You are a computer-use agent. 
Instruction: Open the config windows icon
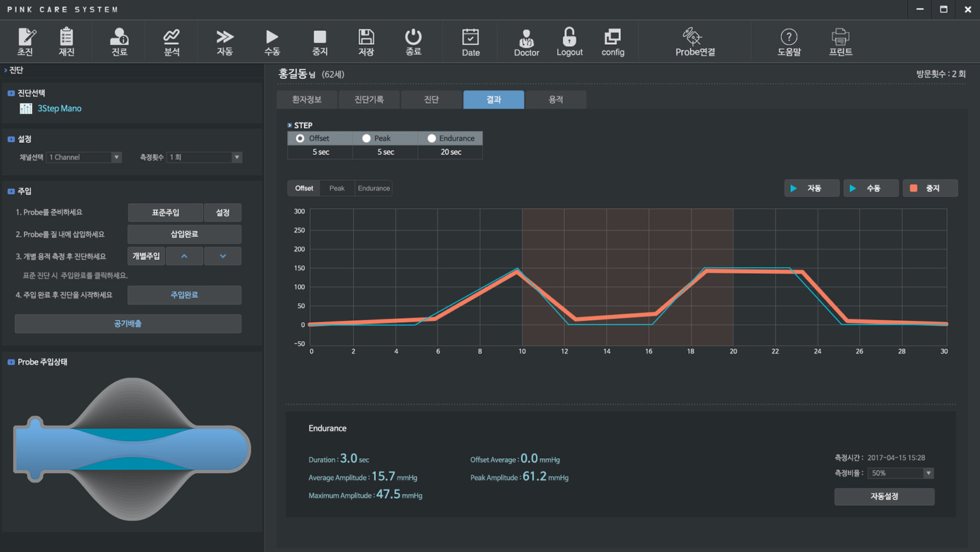pos(613,42)
